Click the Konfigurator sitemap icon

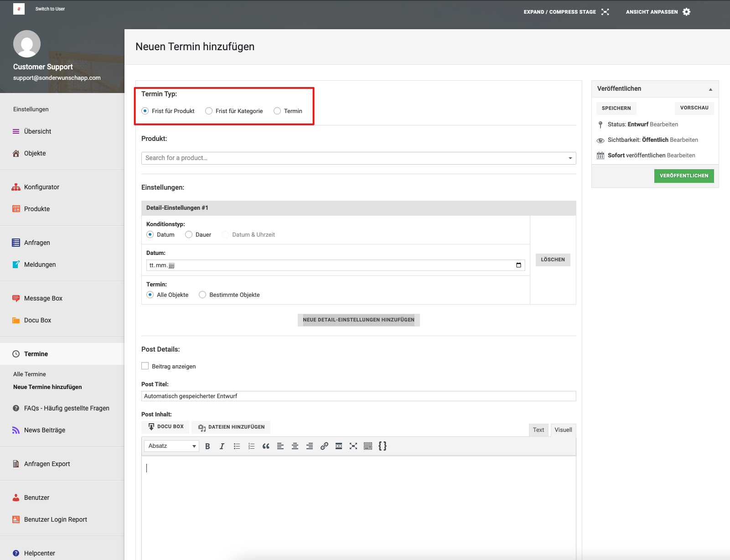(16, 187)
